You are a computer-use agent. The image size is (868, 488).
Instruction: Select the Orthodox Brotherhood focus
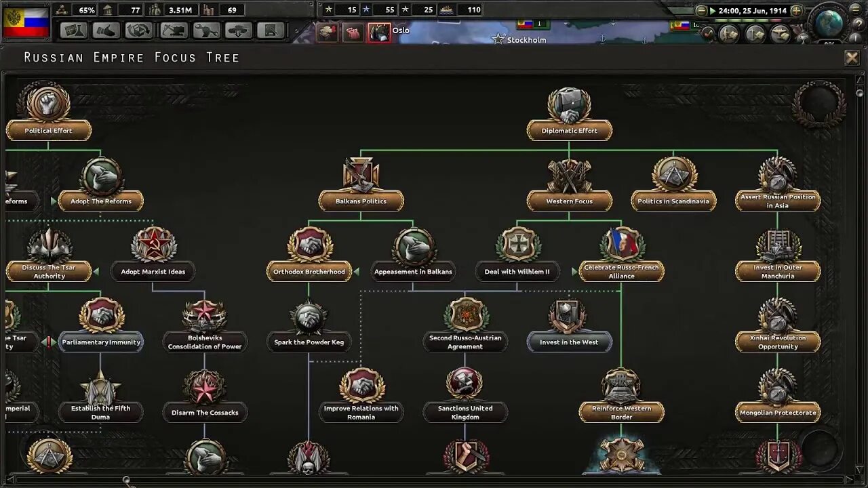(309, 255)
